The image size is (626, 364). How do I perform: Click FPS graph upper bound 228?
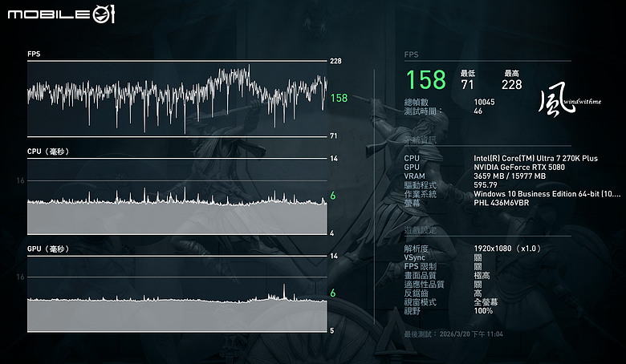(x=335, y=61)
